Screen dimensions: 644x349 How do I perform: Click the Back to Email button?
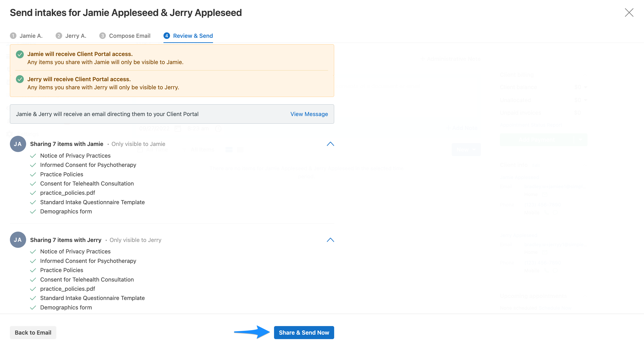[33, 333]
